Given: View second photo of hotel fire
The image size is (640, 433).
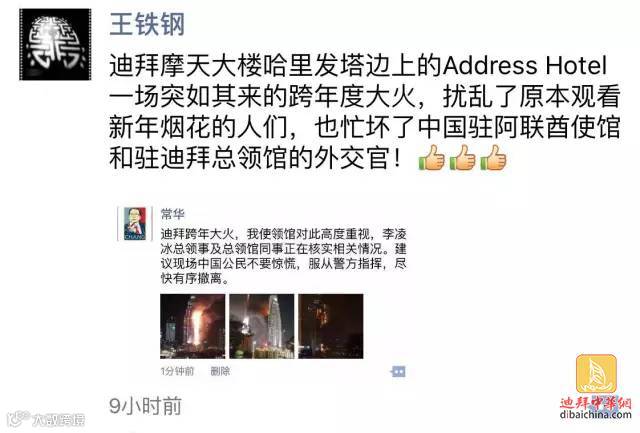Looking at the screenshot, I should point(262,326).
